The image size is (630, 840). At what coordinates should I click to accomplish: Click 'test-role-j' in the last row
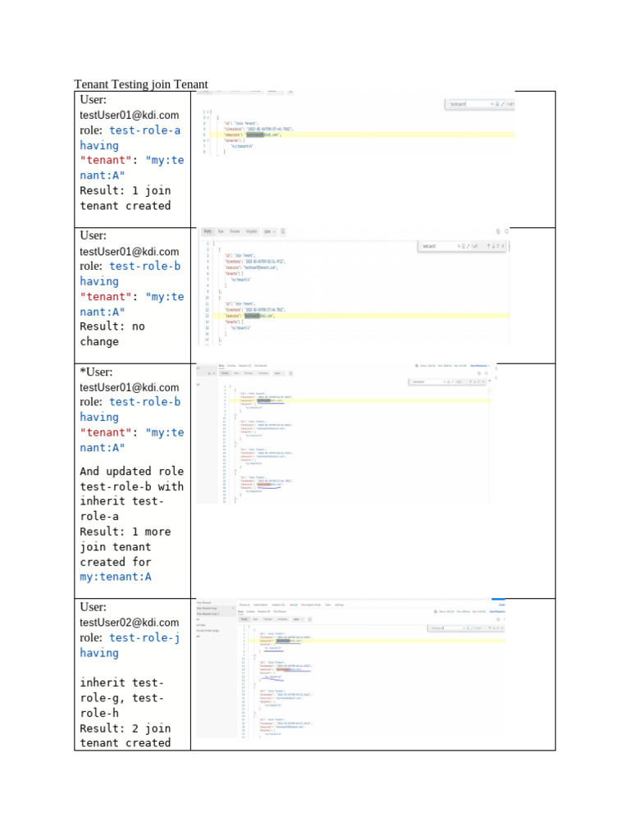pos(144,637)
